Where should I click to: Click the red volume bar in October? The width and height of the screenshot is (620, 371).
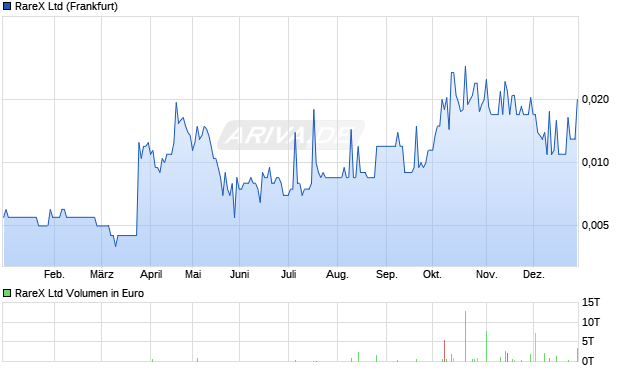coord(445,351)
